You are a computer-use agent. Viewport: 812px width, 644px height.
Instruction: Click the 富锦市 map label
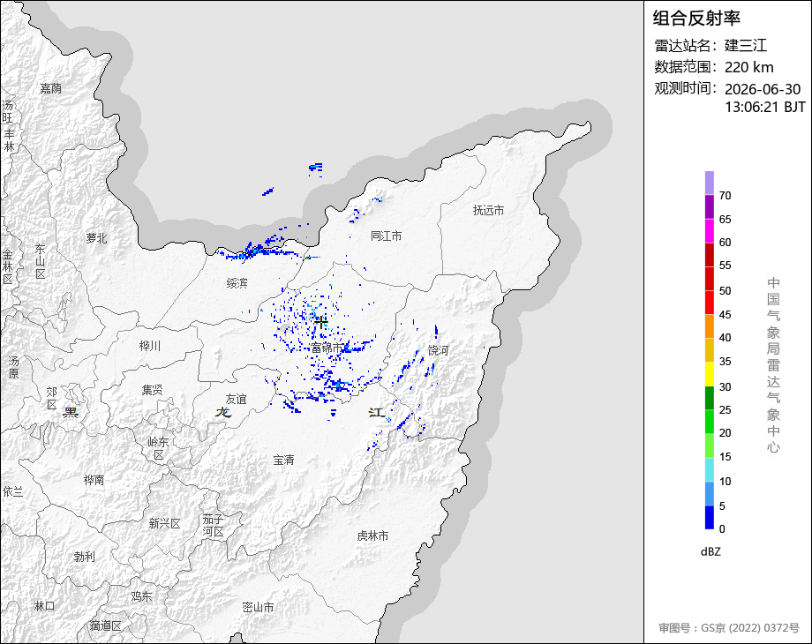(x=327, y=348)
